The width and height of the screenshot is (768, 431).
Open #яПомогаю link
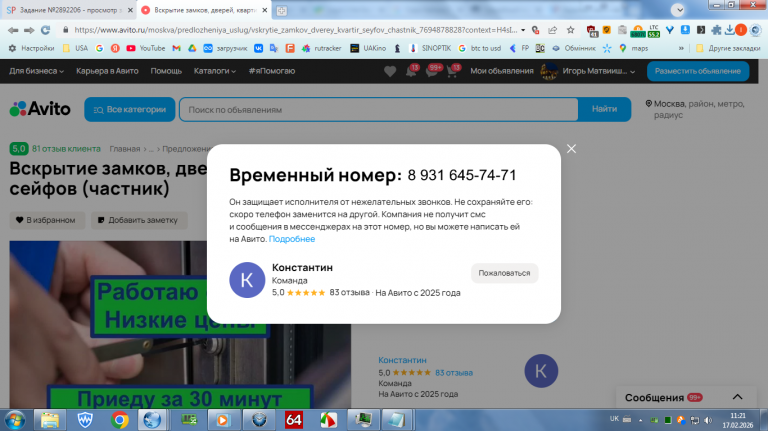pos(271,71)
